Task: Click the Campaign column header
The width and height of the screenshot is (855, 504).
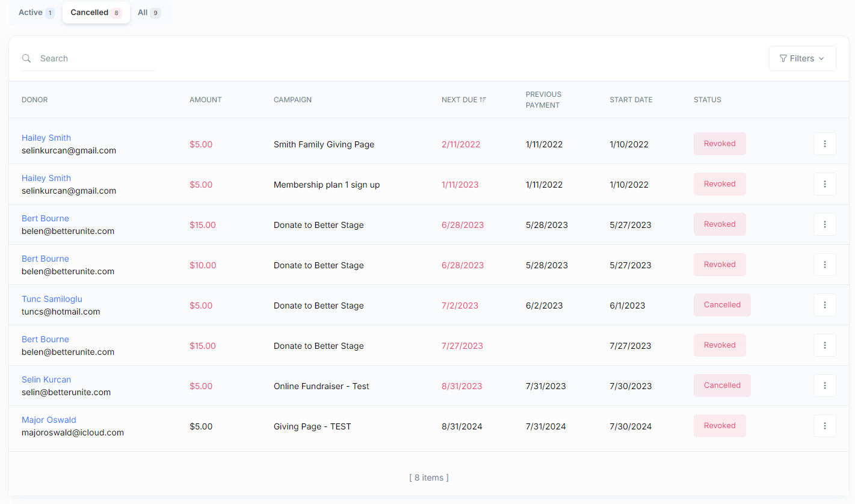Action: (292, 100)
